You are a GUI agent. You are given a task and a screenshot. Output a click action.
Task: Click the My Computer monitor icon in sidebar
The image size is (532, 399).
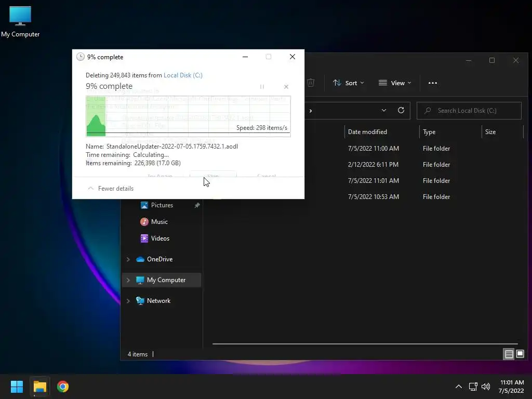[x=140, y=280]
